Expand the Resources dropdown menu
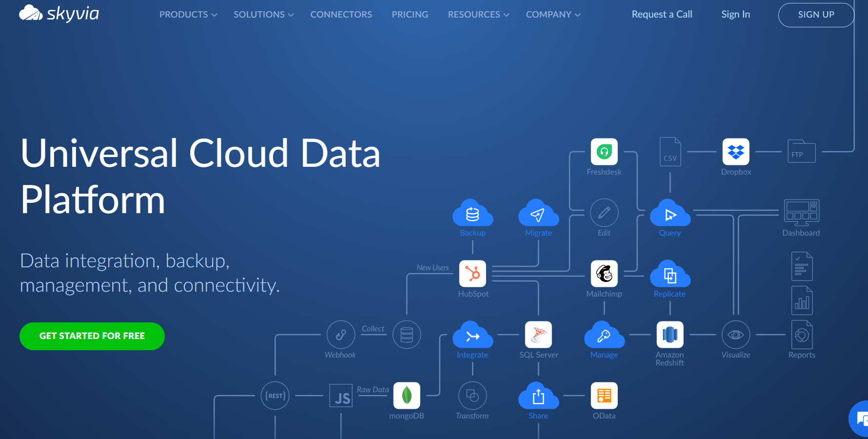Viewport: 868px width, 439px height. (x=478, y=15)
